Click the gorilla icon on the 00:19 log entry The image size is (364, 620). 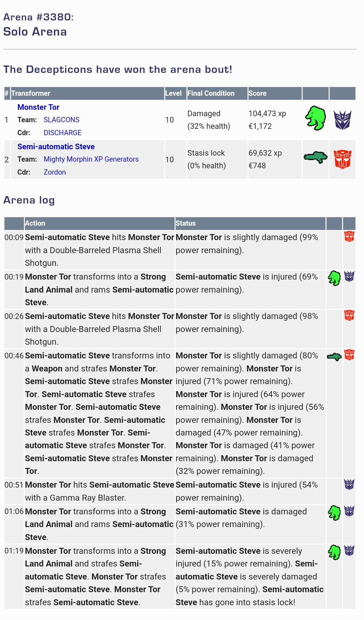[x=334, y=278]
